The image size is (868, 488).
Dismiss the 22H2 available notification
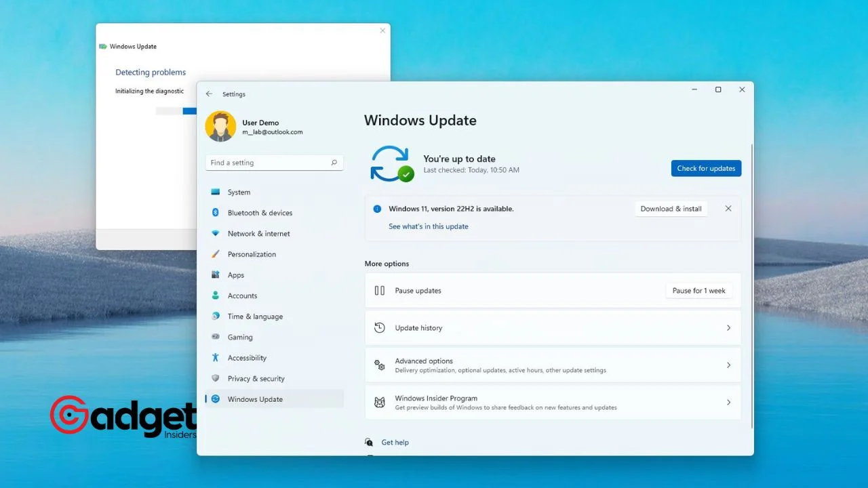728,209
